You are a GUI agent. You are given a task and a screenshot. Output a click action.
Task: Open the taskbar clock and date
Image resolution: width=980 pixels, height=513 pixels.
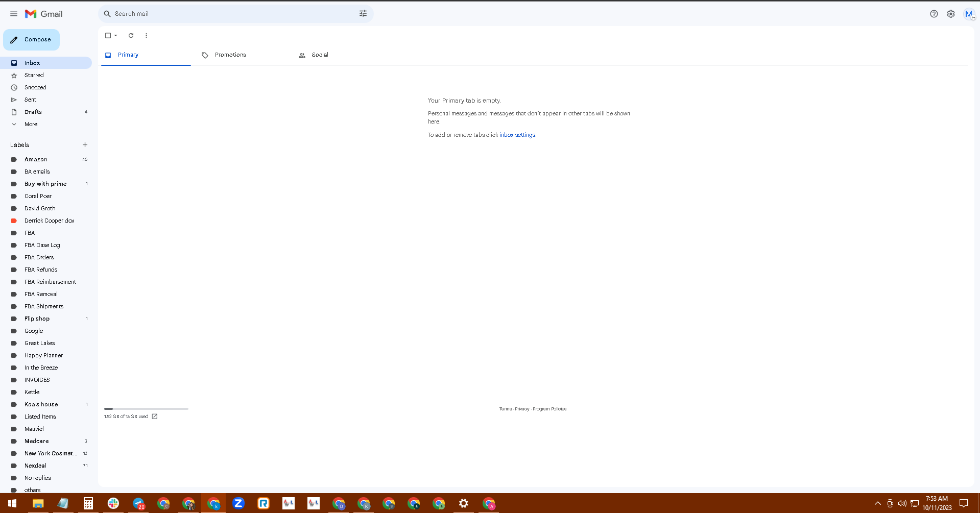pyautogui.click(x=937, y=503)
